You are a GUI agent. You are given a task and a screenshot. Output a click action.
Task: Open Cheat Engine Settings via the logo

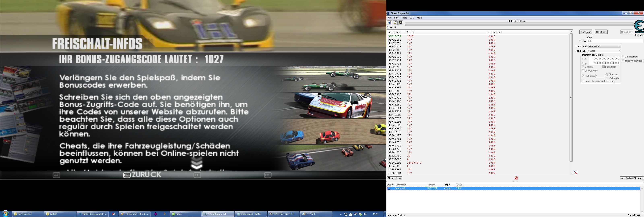tap(639, 27)
